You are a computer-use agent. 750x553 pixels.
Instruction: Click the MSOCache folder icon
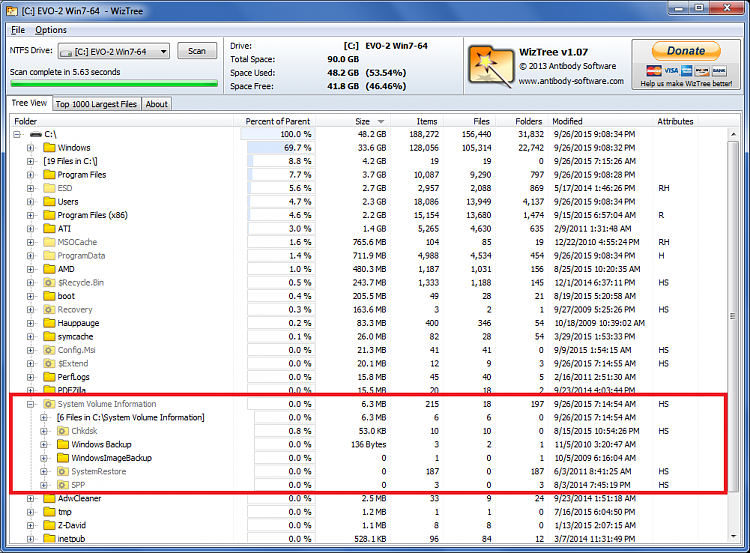(x=49, y=242)
